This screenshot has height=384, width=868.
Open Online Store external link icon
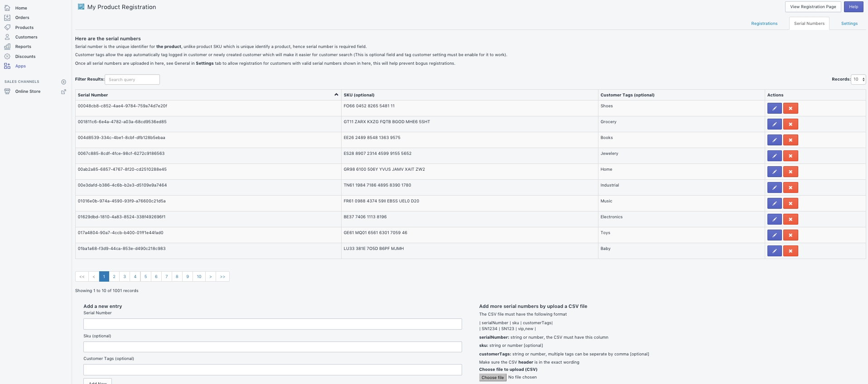(x=63, y=91)
